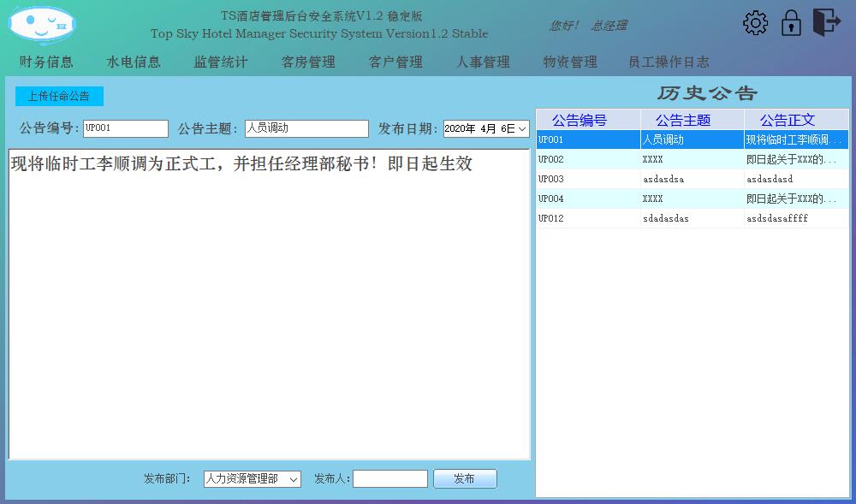Open the 水电信息 menu
Screen dimensions: 856x504
click(134, 62)
